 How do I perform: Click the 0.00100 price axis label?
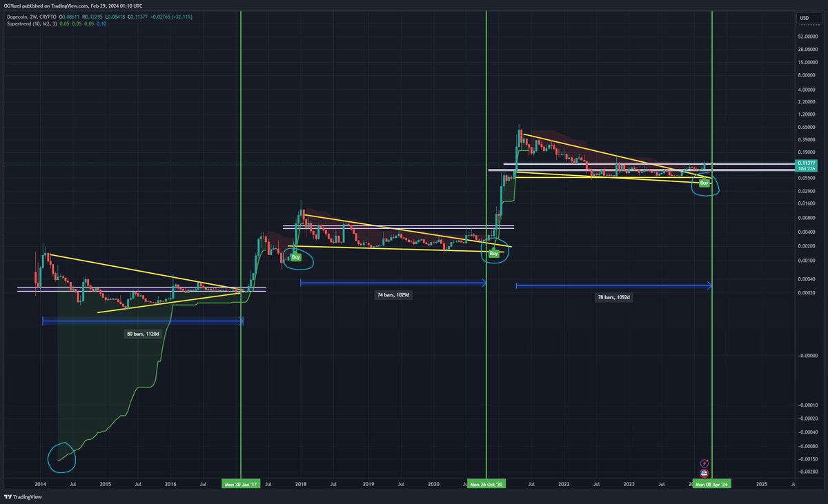coord(807,260)
